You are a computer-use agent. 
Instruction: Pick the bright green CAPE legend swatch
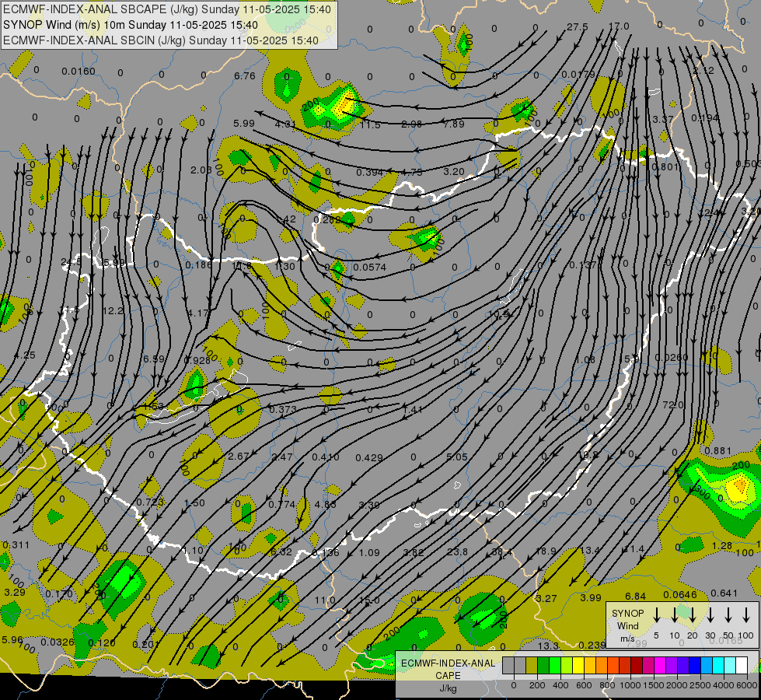click(x=555, y=666)
